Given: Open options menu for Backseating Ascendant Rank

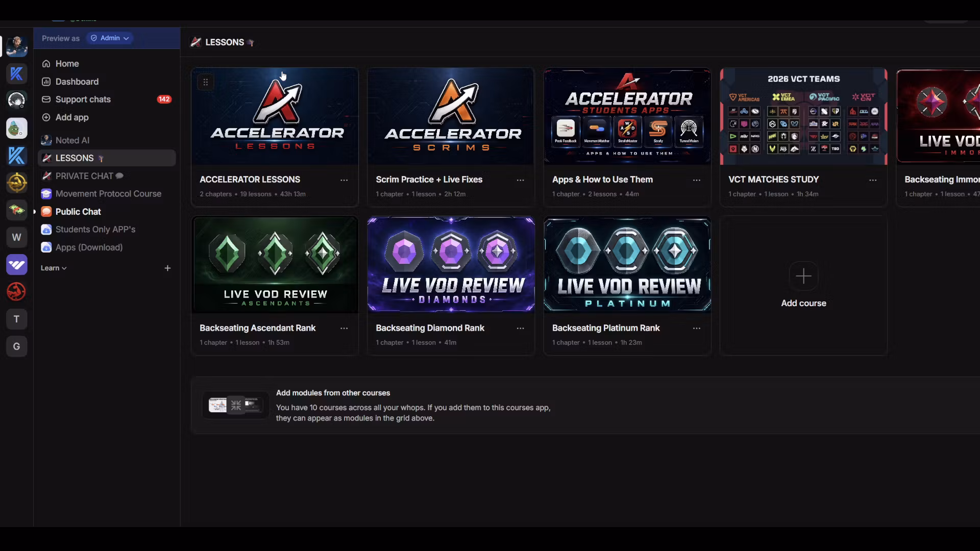Looking at the screenshot, I should tap(344, 329).
